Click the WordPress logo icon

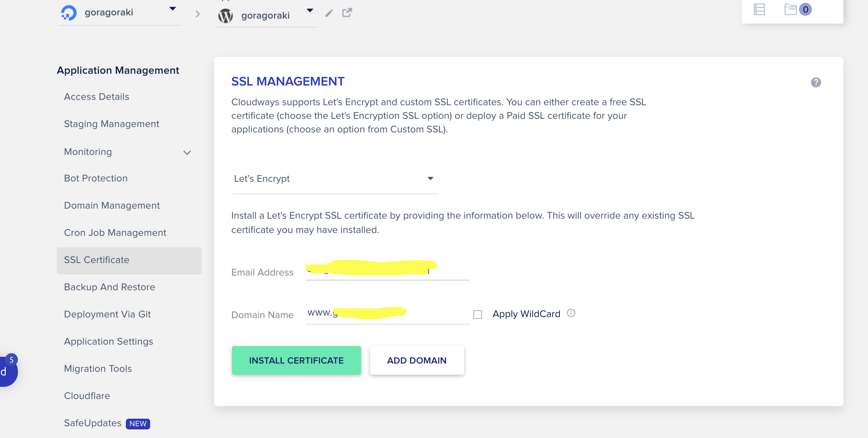pos(226,16)
